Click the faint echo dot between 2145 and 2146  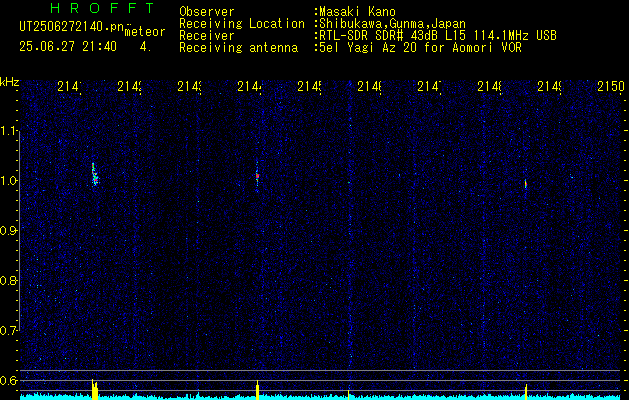tap(349, 182)
